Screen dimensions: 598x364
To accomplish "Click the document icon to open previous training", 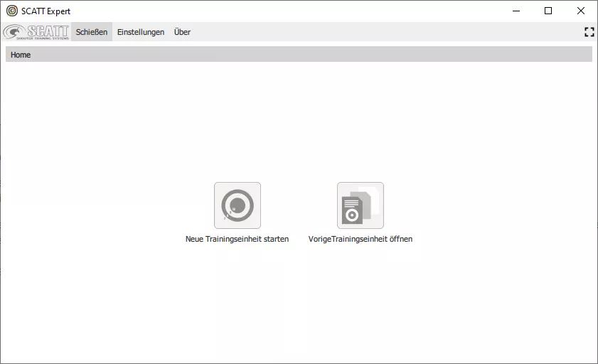I will point(360,205).
